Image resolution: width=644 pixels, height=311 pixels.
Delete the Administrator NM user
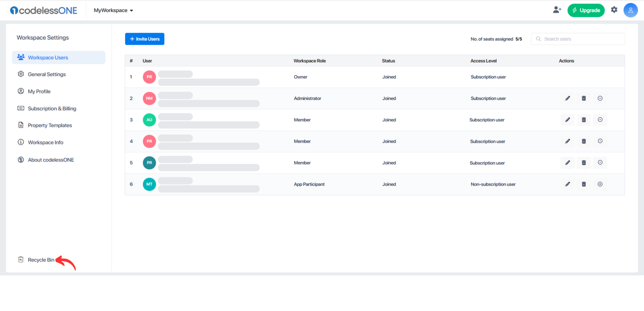click(584, 98)
